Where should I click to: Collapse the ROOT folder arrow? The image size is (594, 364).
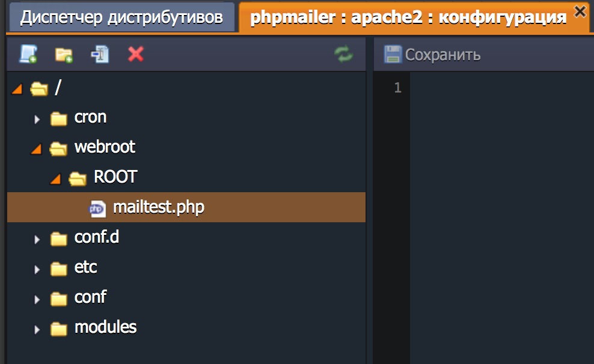click(55, 179)
